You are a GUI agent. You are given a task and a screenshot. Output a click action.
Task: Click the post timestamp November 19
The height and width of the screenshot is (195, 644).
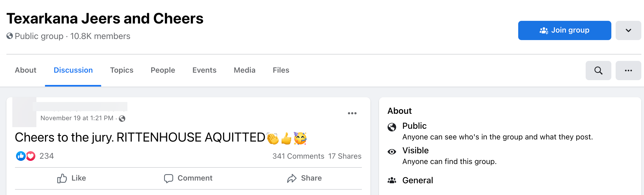coord(77,118)
